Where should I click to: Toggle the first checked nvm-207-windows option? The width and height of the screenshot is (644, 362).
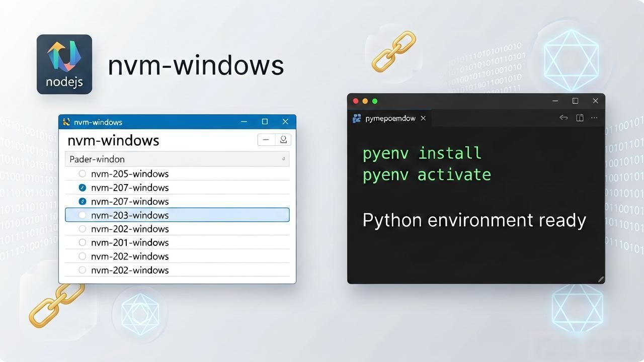83,188
